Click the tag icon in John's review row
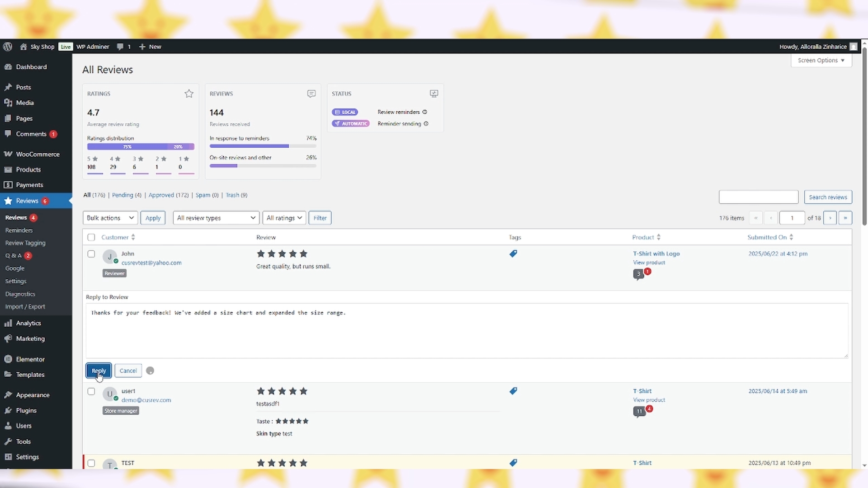Image resolution: width=868 pixels, height=488 pixels. pyautogui.click(x=513, y=254)
